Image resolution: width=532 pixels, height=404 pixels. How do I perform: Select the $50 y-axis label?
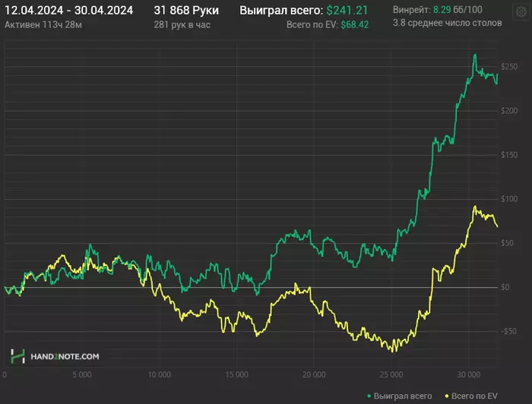507,243
